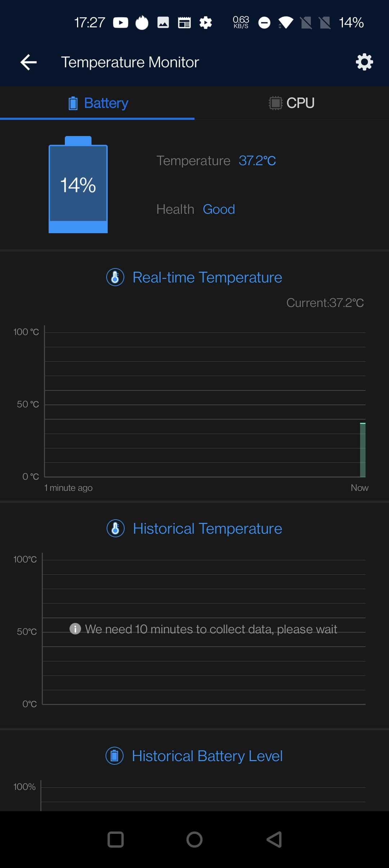This screenshot has width=389, height=868.
Task: Switch to the CPU tab
Action: coord(292,103)
